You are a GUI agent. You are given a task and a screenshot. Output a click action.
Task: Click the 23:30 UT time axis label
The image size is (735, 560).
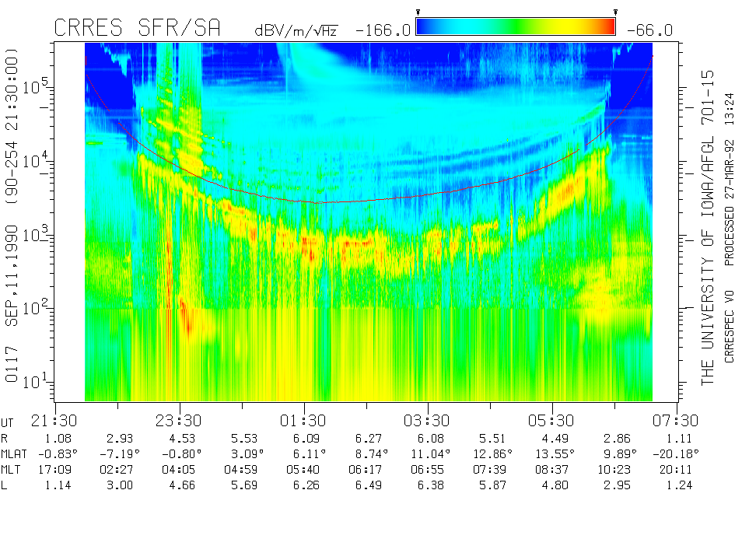click(180, 421)
